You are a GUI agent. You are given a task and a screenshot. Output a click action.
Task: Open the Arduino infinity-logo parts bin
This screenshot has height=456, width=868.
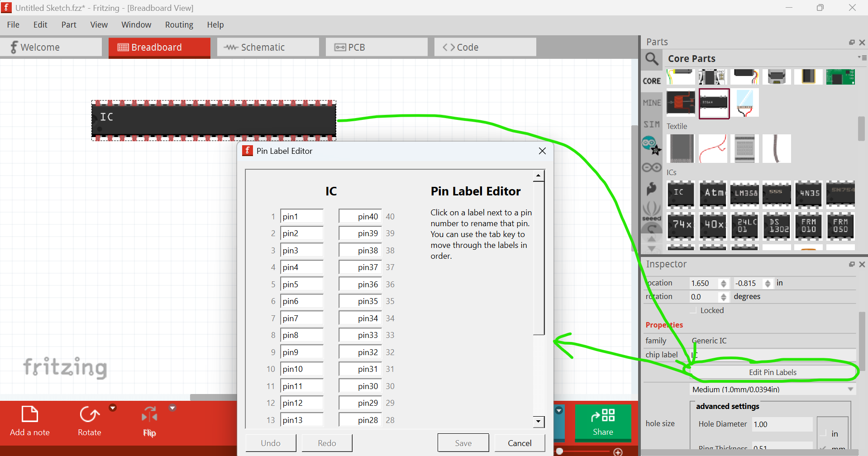[652, 168]
